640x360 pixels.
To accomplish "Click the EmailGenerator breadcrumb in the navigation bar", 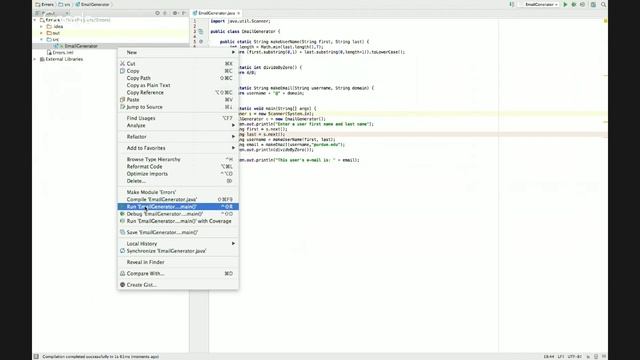I will (x=93, y=4).
